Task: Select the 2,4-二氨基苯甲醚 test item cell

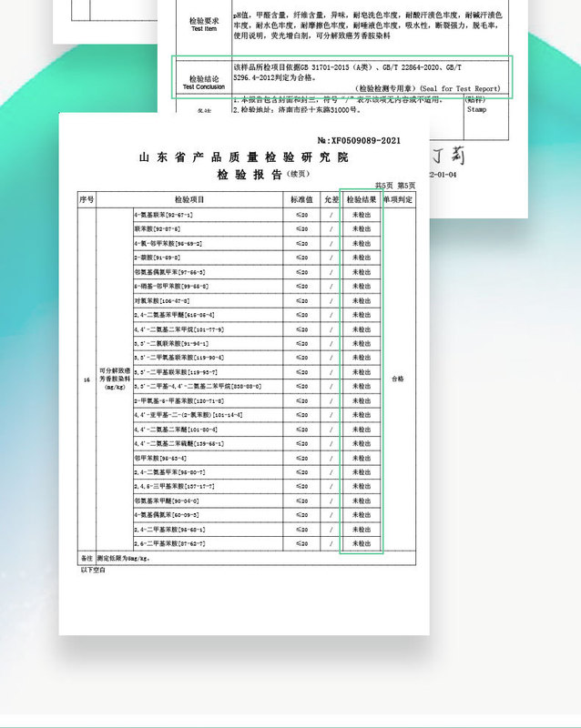Action: (208, 315)
